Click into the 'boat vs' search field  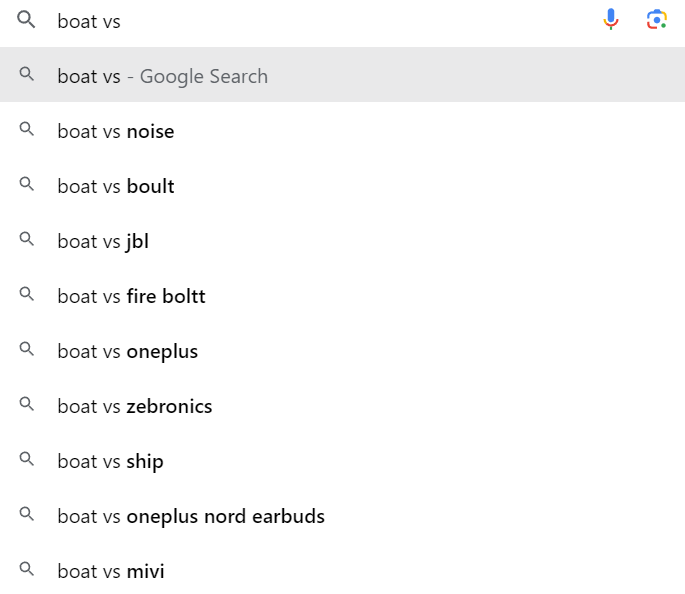tap(323, 21)
